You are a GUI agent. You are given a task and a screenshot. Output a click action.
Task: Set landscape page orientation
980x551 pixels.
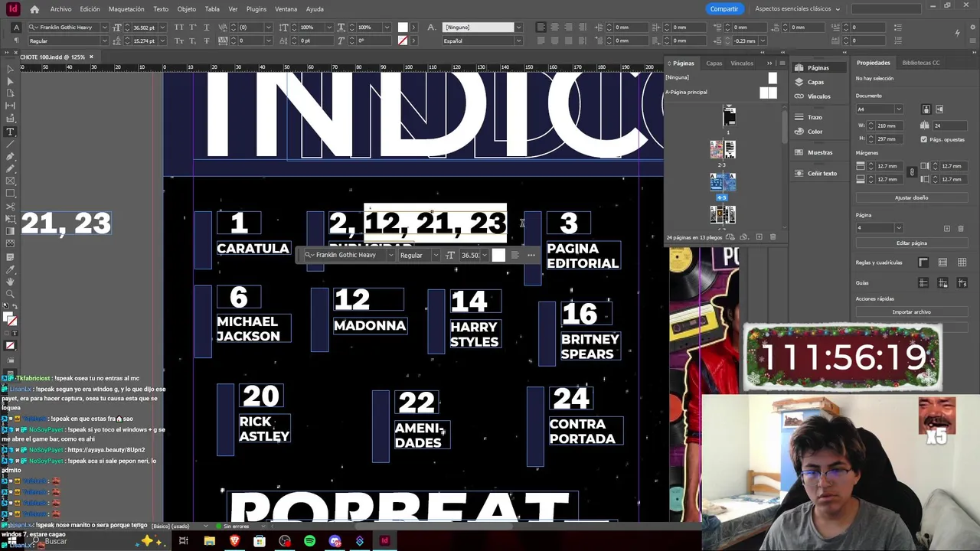(939, 109)
